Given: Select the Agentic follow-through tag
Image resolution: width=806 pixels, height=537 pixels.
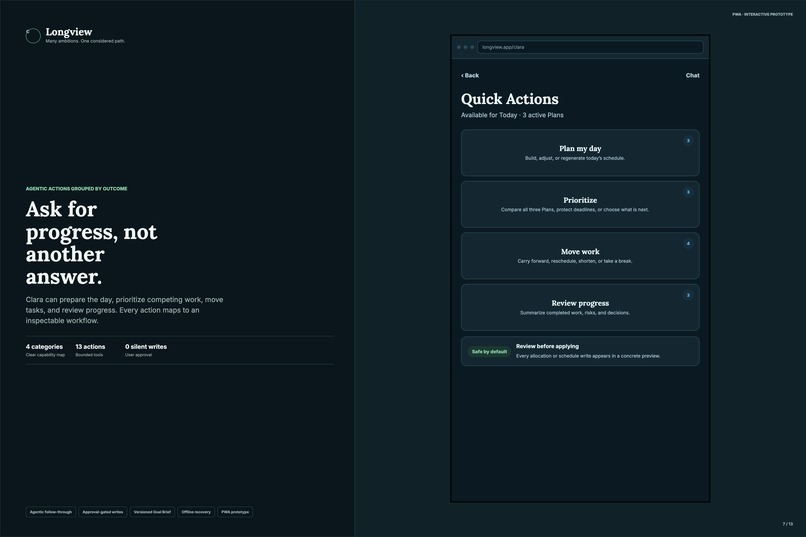Looking at the screenshot, I should [51, 512].
